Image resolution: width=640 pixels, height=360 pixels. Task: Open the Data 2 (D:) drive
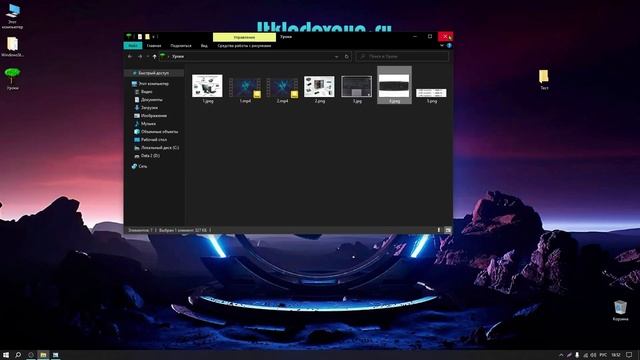point(150,156)
